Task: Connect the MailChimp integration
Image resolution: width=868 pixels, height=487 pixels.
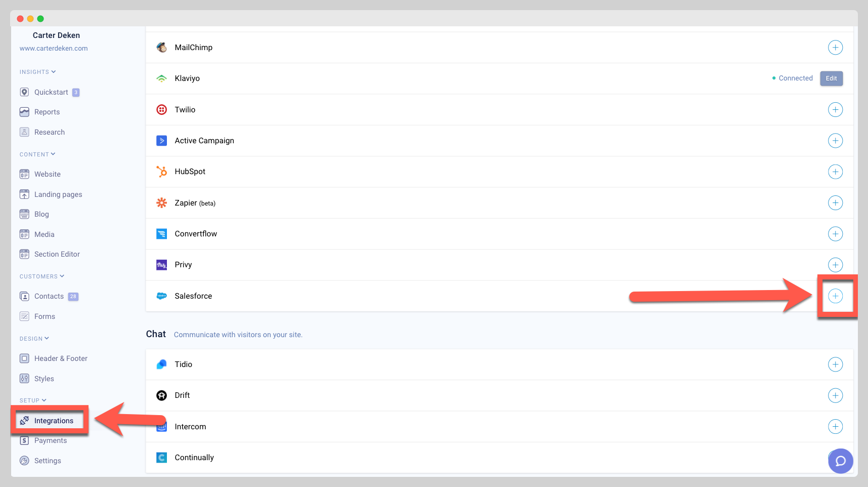Action: 835,47
